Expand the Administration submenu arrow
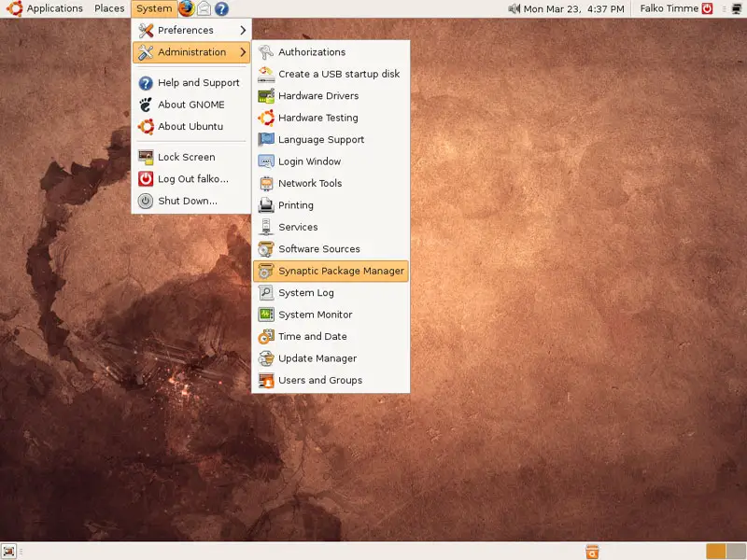747x560 pixels. click(243, 52)
